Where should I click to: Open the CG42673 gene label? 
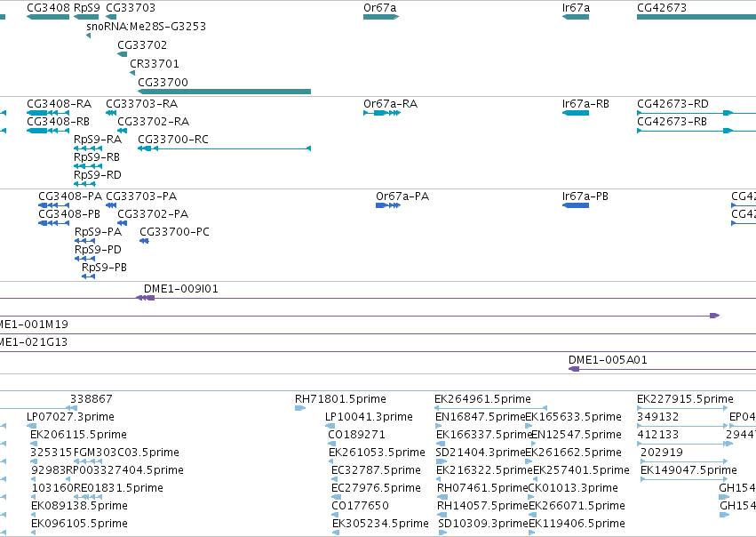click(x=662, y=8)
